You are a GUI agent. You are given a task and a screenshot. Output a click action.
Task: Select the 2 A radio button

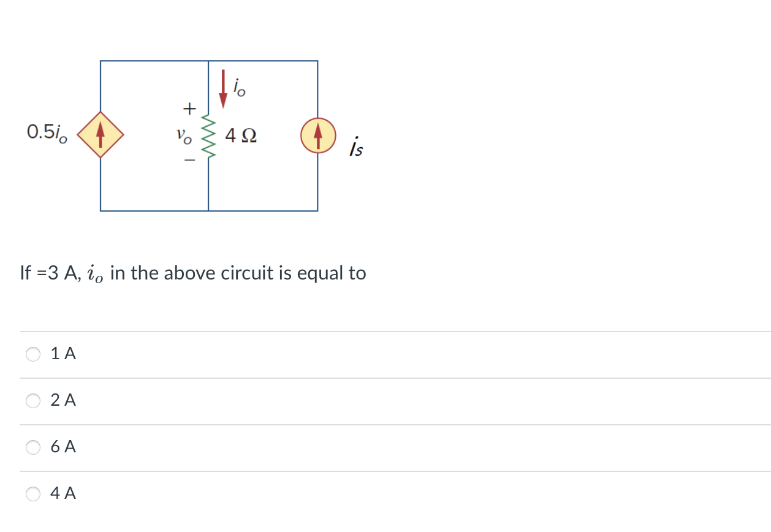pyautogui.click(x=33, y=400)
